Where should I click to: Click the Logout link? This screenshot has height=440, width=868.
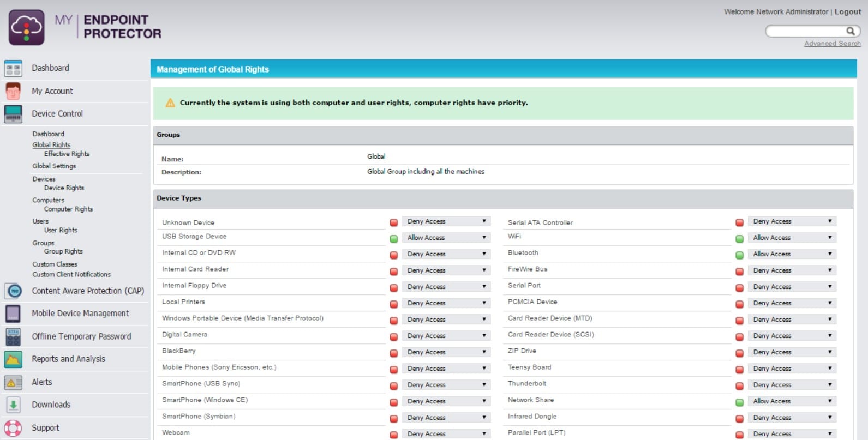coord(847,12)
